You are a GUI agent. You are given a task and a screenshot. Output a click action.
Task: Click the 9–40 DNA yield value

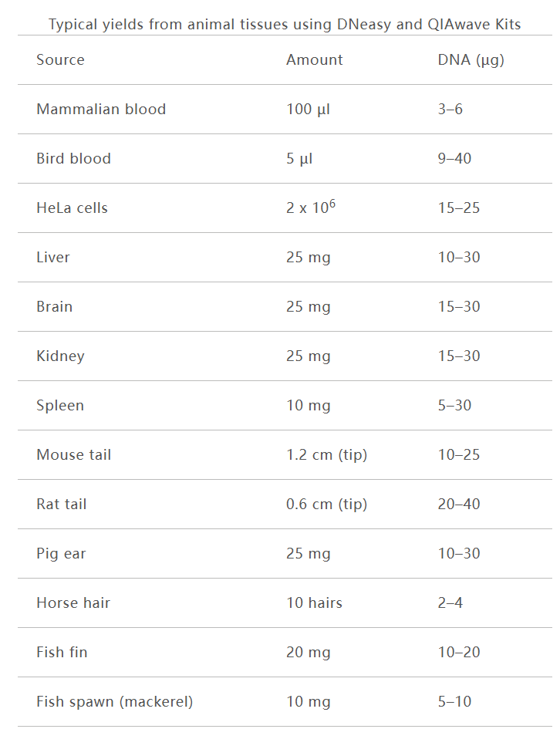tap(454, 159)
